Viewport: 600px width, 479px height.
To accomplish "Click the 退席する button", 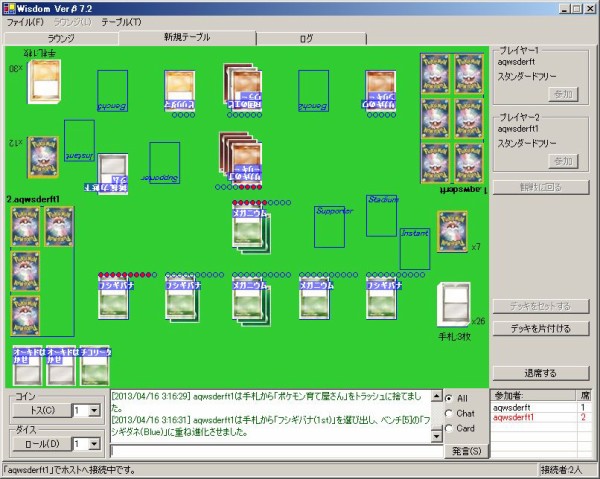I will tap(540, 373).
